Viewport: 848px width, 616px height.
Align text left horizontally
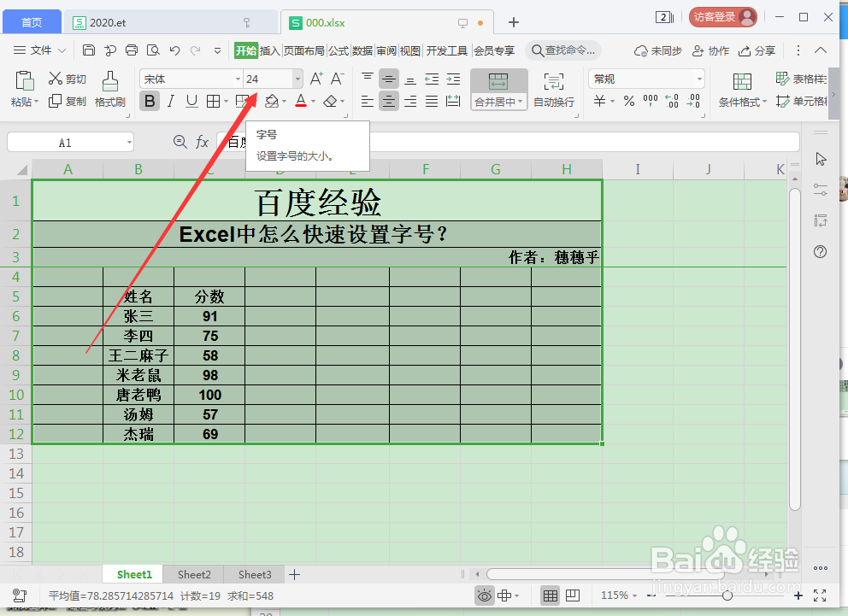(x=368, y=101)
